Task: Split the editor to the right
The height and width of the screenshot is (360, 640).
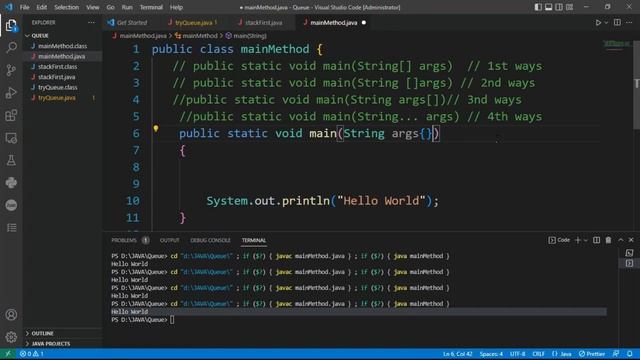Action: [617, 22]
